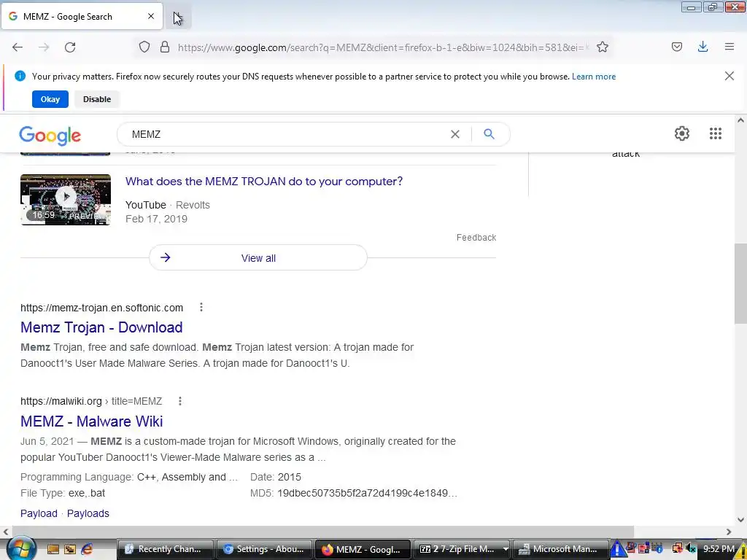Open the tracking protection shield
The height and width of the screenshot is (560, 747).
(144, 47)
